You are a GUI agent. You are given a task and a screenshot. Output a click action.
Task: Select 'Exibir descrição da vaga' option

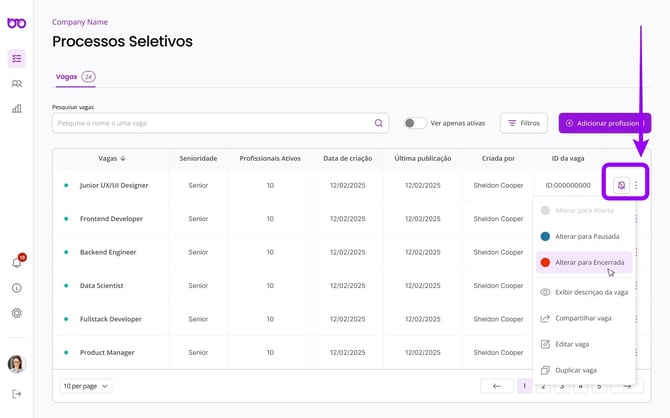pos(591,292)
